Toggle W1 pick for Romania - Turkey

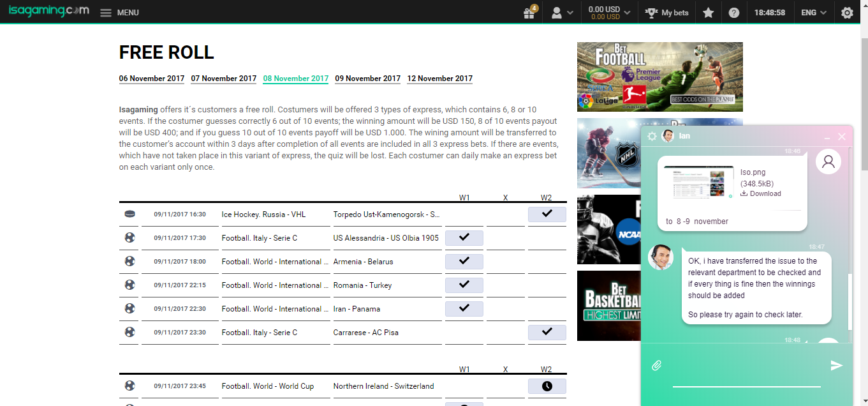tap(464, 285)
